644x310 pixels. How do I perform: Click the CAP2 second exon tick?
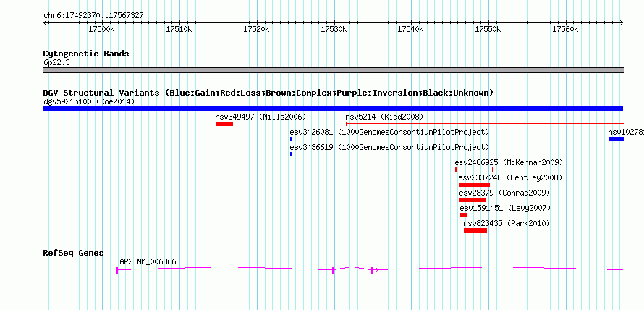333,270
